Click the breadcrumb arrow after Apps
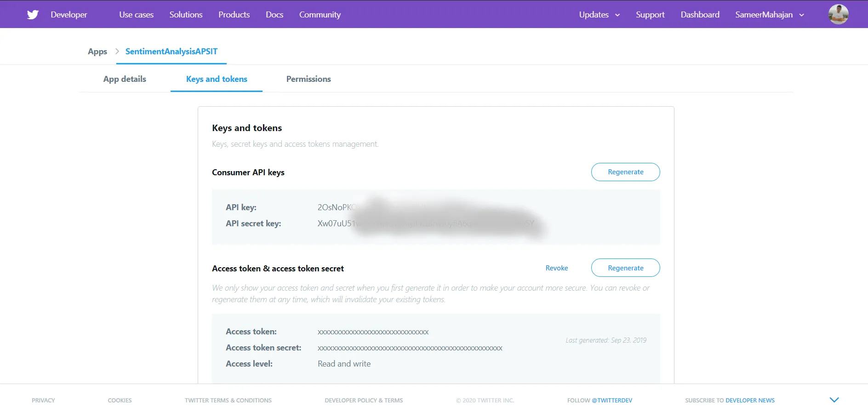Image resolution: width=868 pixels, height=413 pixels. (x=117, y=52)
